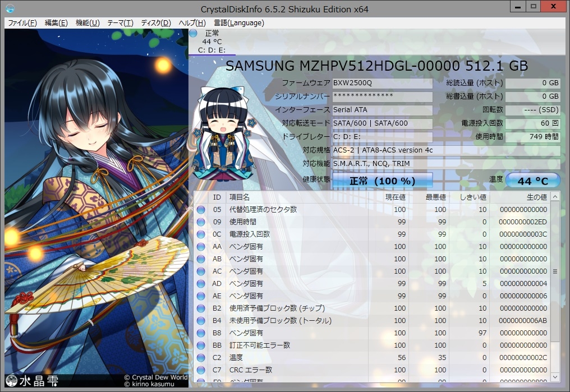Click the ID column header
570x392 pixels.
pyautogui.click(x=217, y=197)
